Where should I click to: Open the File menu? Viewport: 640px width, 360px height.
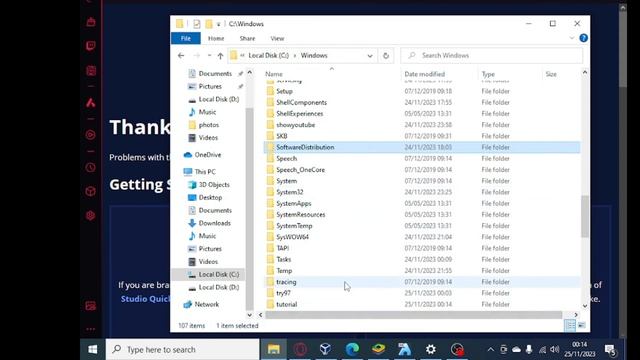186,38
